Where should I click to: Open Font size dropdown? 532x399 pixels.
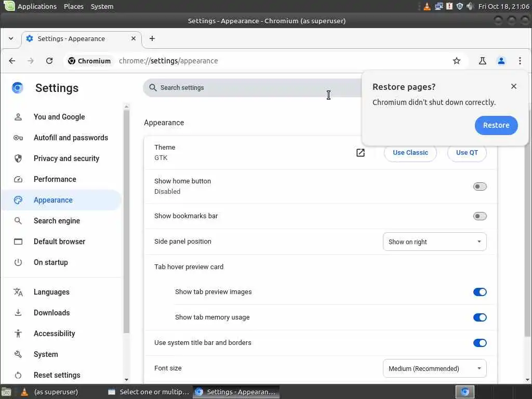pos(435,368)
